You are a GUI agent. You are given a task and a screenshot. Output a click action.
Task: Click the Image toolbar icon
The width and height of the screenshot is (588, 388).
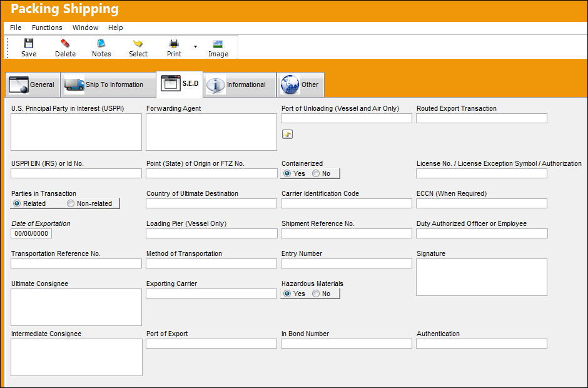(218, 44)
